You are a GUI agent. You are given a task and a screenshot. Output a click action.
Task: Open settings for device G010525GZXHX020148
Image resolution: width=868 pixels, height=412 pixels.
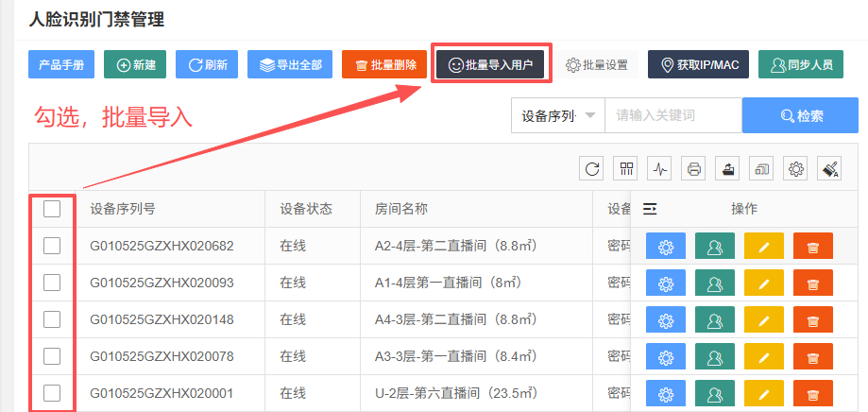click(x=665, y=319)
